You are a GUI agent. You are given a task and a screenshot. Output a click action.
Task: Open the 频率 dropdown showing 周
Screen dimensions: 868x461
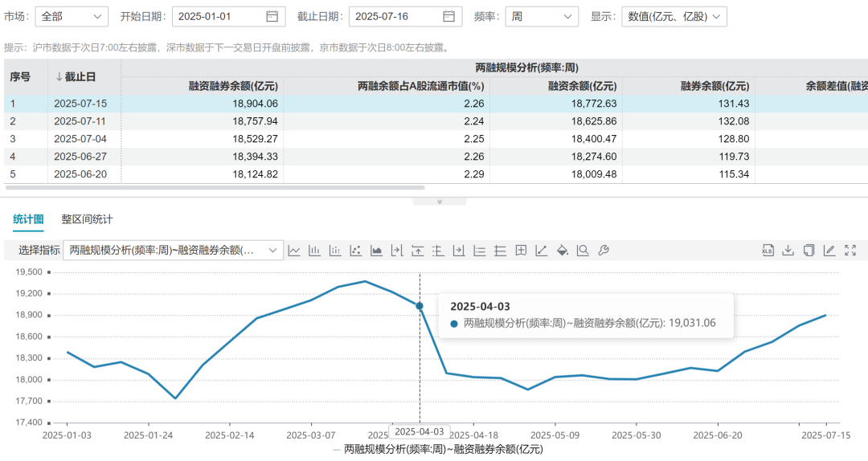click(542, 17)
